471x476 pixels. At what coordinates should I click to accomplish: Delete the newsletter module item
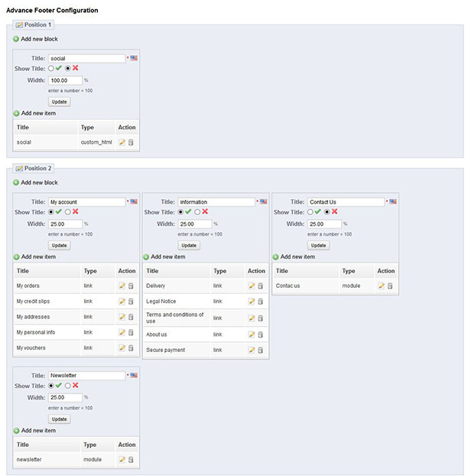tap(131, 460)
